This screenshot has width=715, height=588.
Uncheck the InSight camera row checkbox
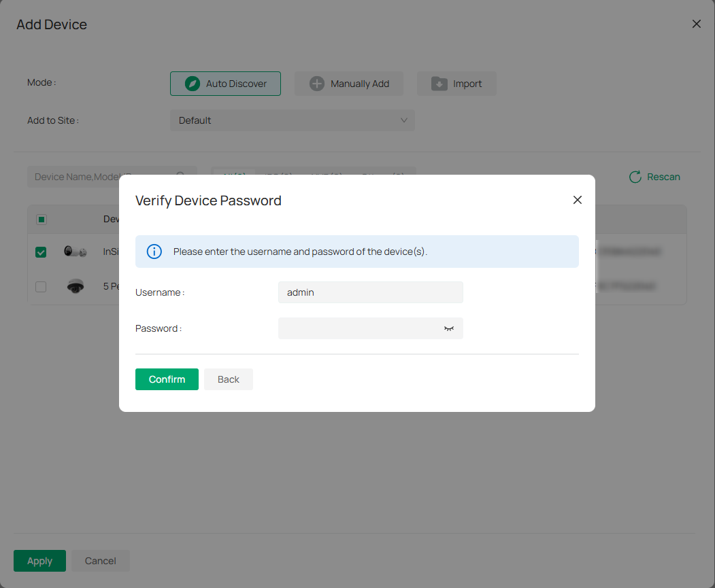pyautogui.click(x=41, y=252)
